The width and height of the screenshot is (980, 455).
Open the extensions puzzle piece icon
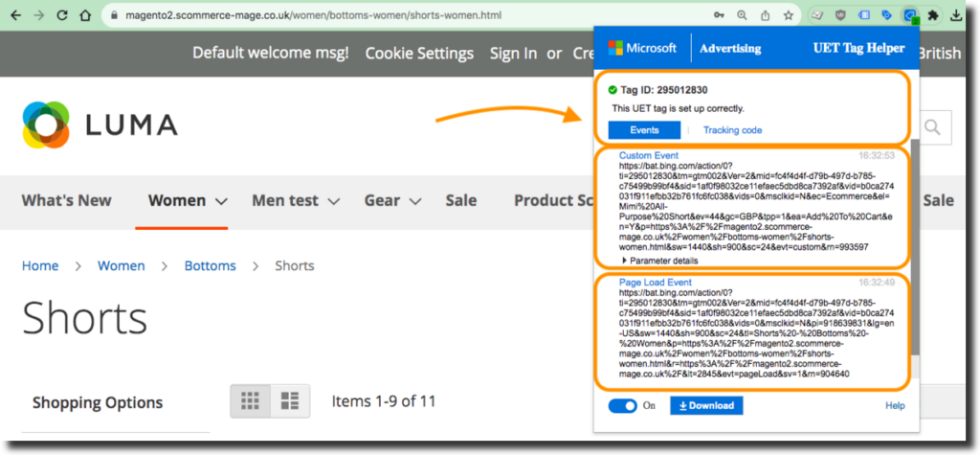[934, 15]
